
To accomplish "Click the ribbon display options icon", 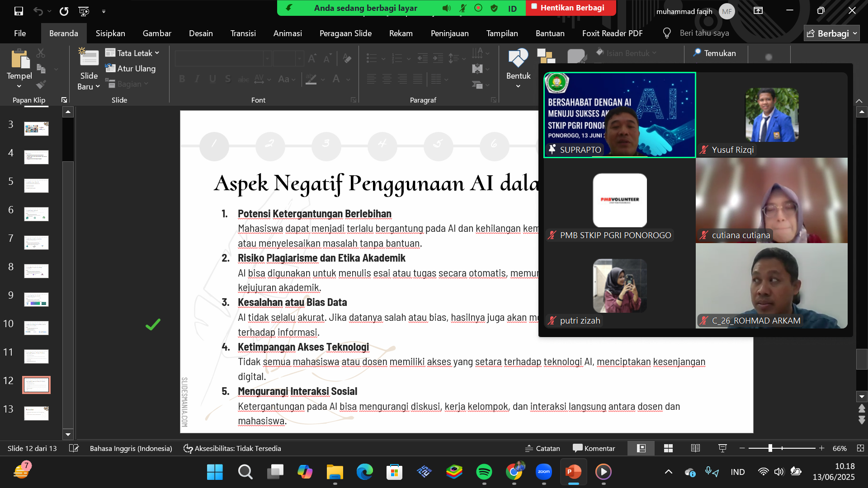I will (758, 10).
